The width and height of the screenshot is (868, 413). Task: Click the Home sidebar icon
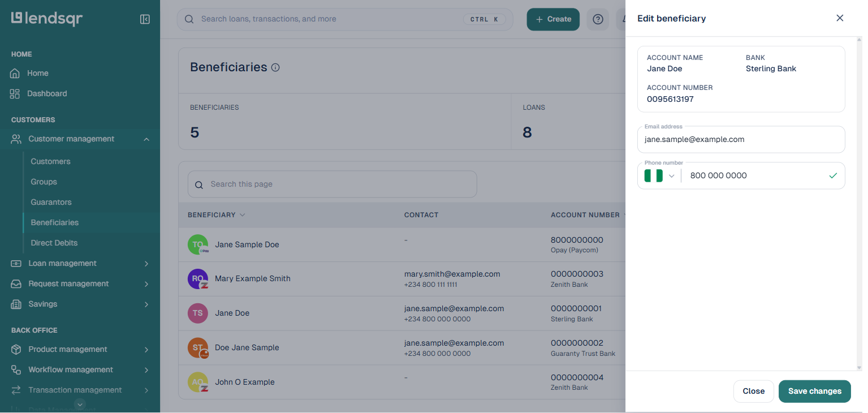click(x=15, y=73)
